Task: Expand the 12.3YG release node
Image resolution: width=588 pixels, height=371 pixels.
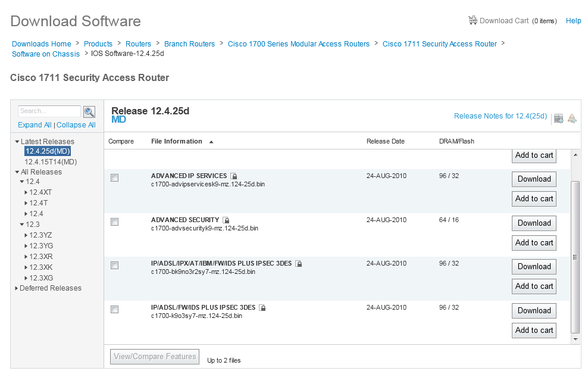Action: point(26,246)
